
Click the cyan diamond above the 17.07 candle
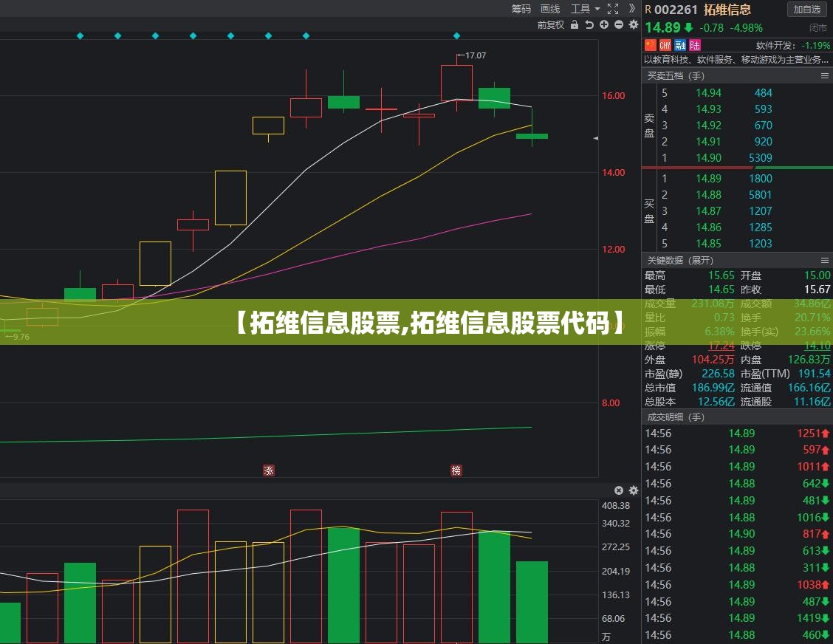(x=456, y=36)
